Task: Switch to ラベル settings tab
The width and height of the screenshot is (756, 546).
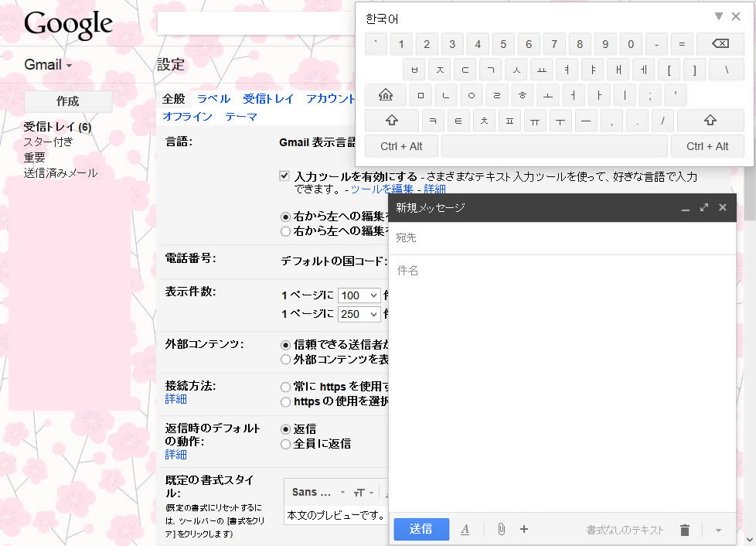Action: tap(213, 99)
